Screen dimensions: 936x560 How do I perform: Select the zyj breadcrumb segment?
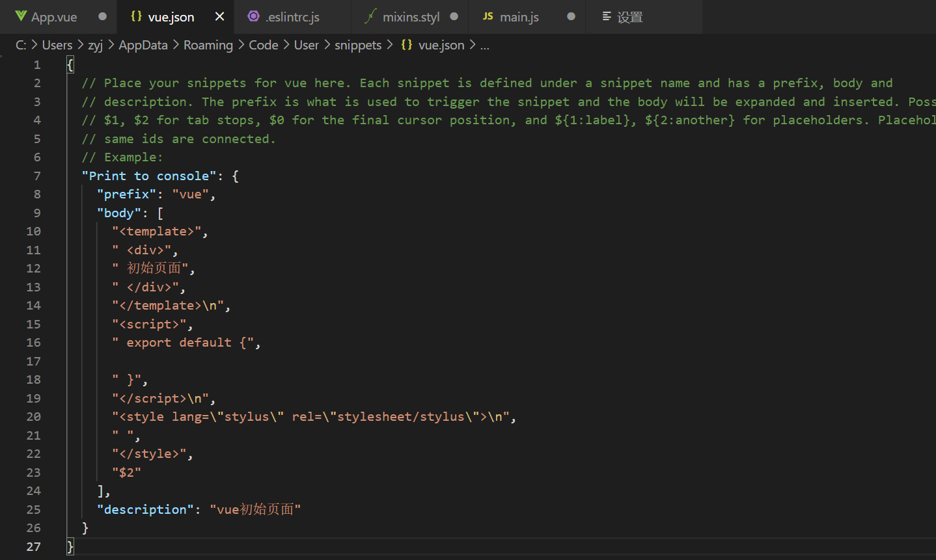click(96, 45)
